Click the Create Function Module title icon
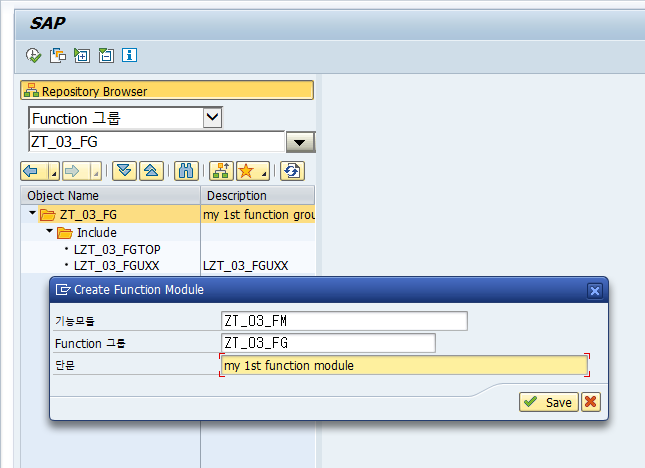Viewport: 645px width, 468px height. coord(63,290)
